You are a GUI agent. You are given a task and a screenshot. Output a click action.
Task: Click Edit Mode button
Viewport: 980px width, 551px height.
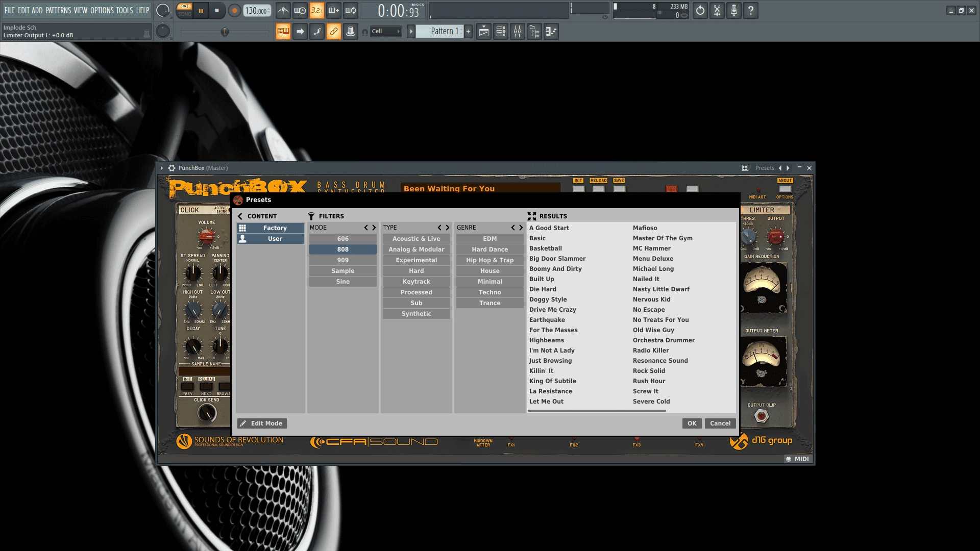(262, 423)
